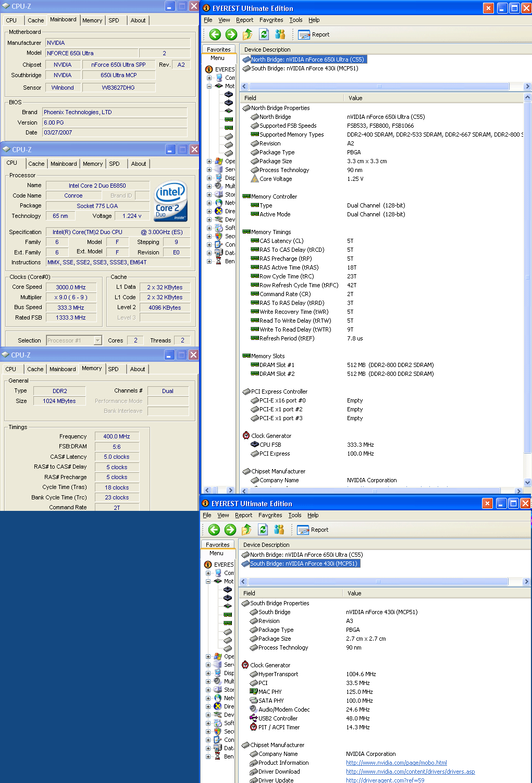The height and width of the screenshot is (783, 532).
Task: Click the NVIDIA drivers.asp Driver Download link
Action: (x=410, y=772)
